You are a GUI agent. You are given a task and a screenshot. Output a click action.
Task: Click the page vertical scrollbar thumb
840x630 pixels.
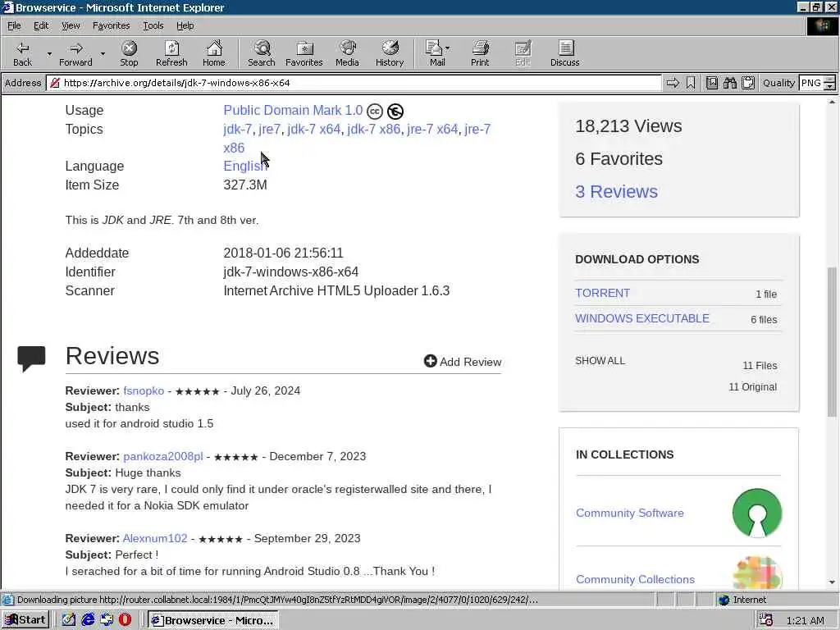[x=832, y=343]
